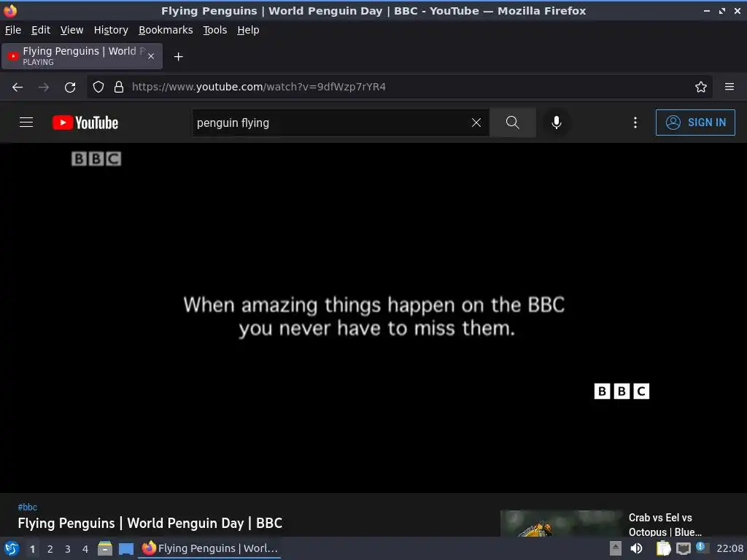Click the video player to pause
This screenshot has width=747, height=560.
pos(373,318)
